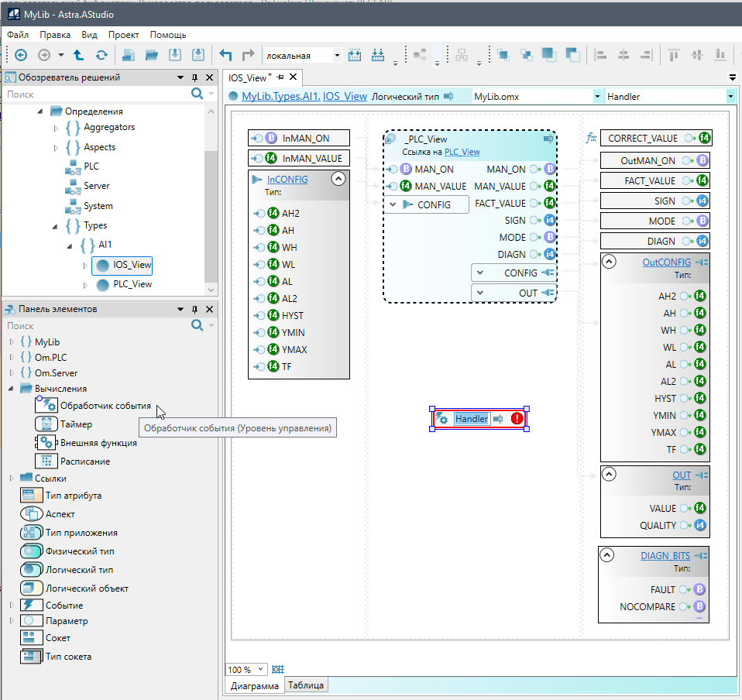This screenshot has height=700, width=742.
Task: Click the Физический тип element icon
Action: pyautogui.click(x=32, y=551)
